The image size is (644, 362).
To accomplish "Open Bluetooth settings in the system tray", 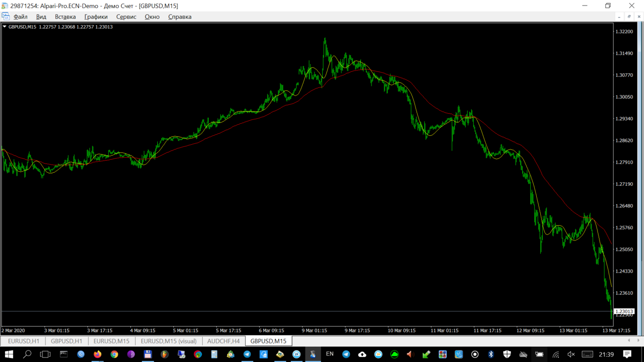I will point(491,355).
